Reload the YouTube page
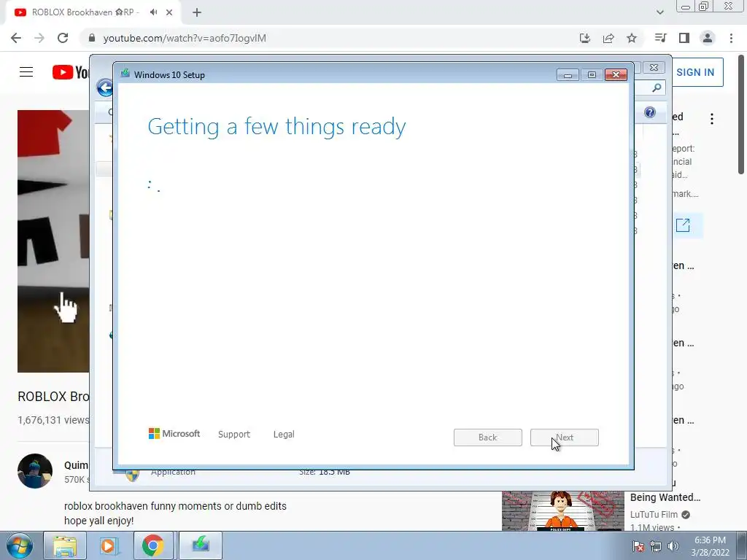This screenshot has width=747, height=560. pyautogui.click(x=63, y=38)
